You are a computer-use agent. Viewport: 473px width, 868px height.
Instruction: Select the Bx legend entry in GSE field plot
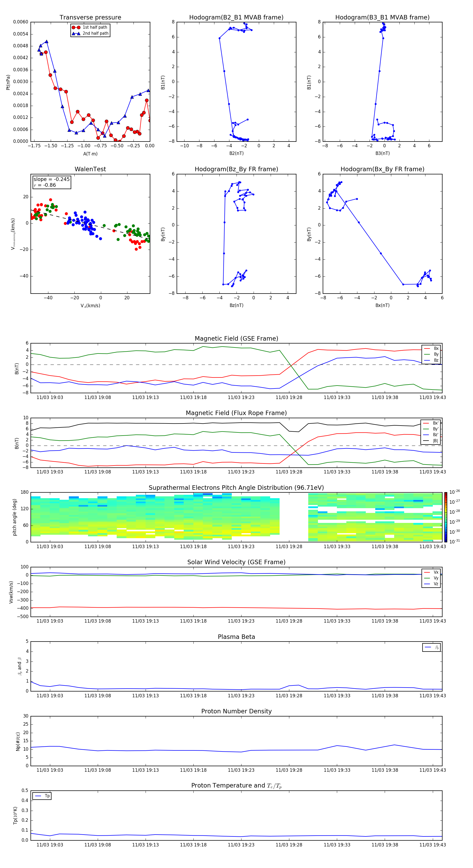click(x=431, y=349)
